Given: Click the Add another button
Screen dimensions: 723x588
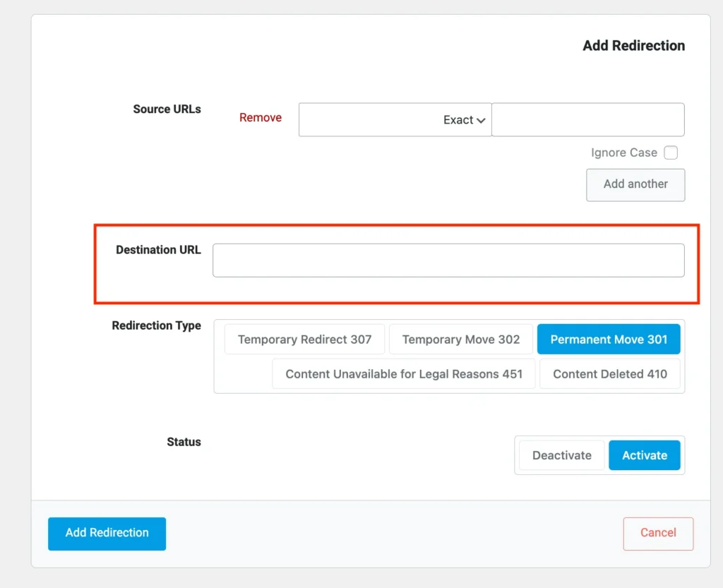Looking at the screenshot, I should (x=635, y=185).
